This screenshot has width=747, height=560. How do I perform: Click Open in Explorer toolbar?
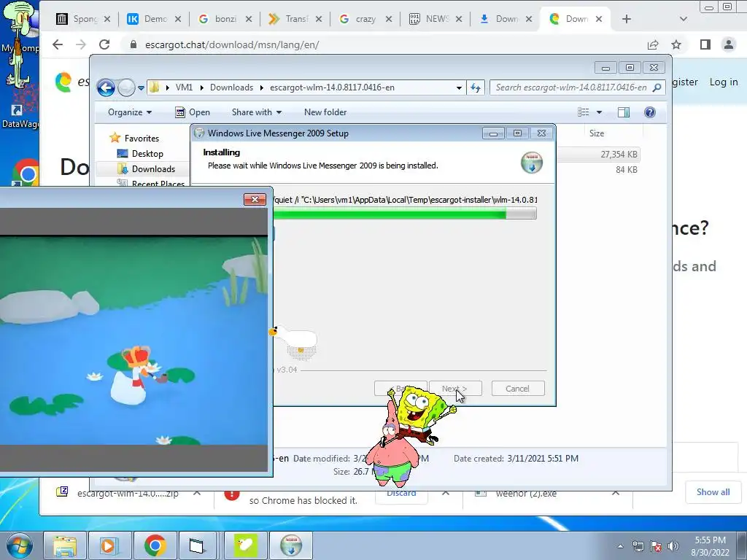pos(193,112)
